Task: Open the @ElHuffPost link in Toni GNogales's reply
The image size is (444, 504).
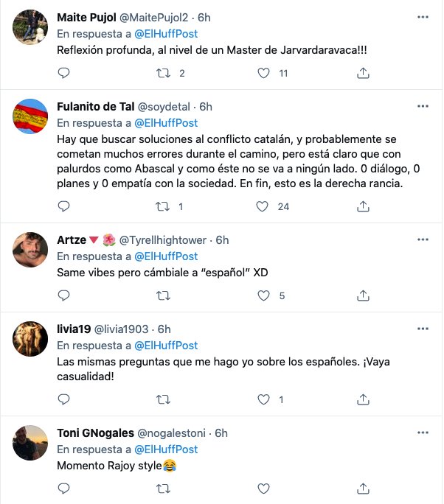Action: click(166, 449)
